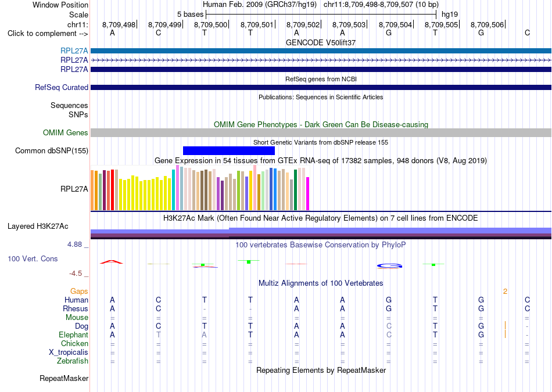Open RefSeq genes from NCBI title
The width and height of the screenshot is (552, 392).
tap(321, 79)
